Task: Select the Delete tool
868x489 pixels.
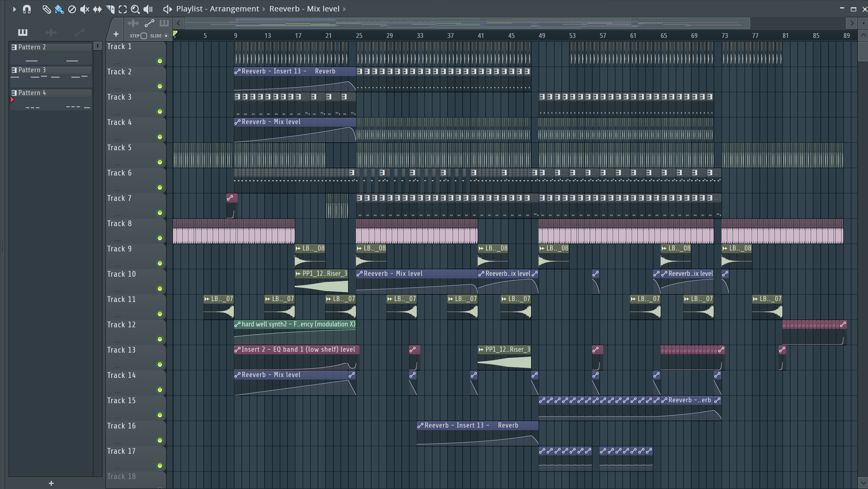Action: (x=72, y=9)
